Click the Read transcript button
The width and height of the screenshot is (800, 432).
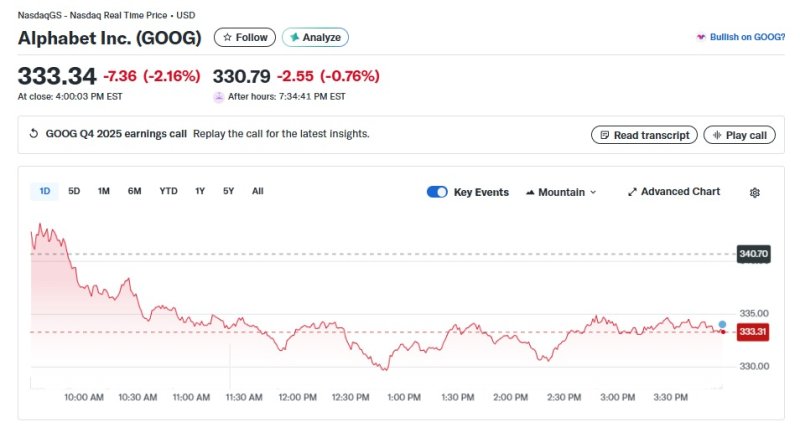[644, 135]
